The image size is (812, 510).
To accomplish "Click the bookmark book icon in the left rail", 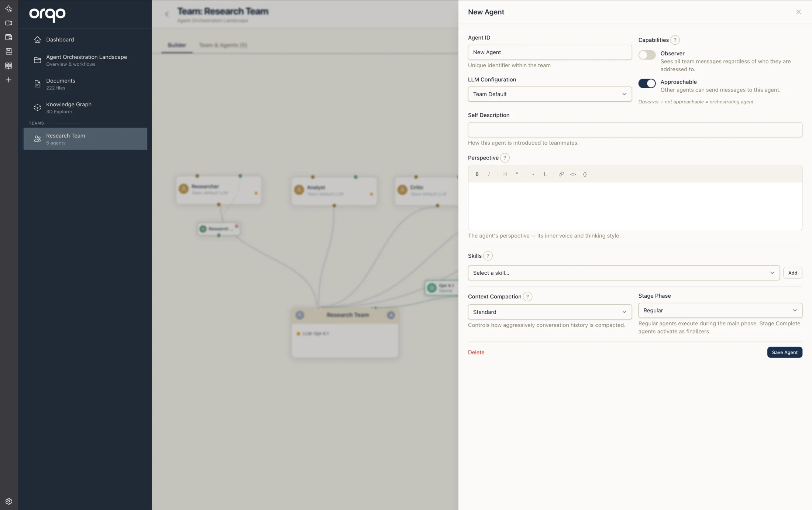I will click(x=8, y=51).
